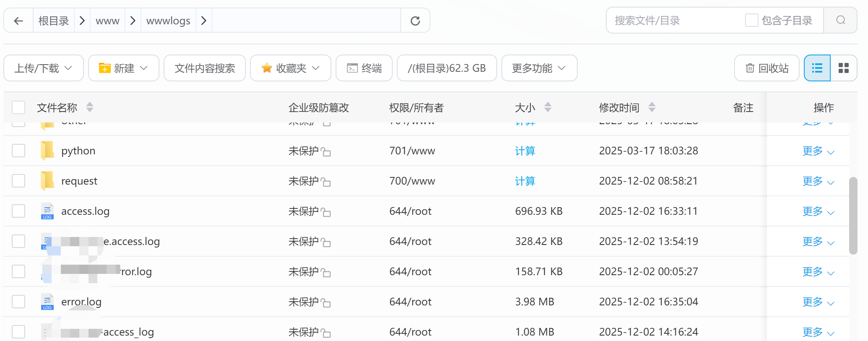Open the python folder icon

[x=47, y=151]
